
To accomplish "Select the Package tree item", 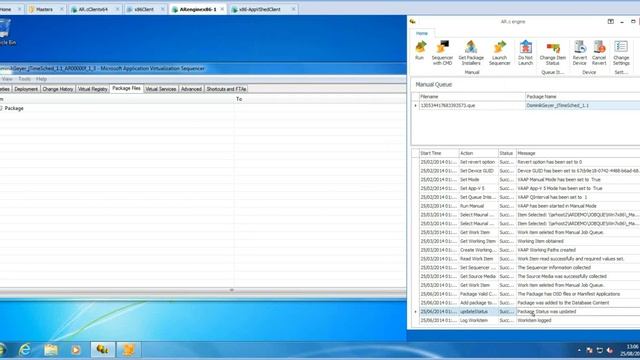I will pos(14,109).
